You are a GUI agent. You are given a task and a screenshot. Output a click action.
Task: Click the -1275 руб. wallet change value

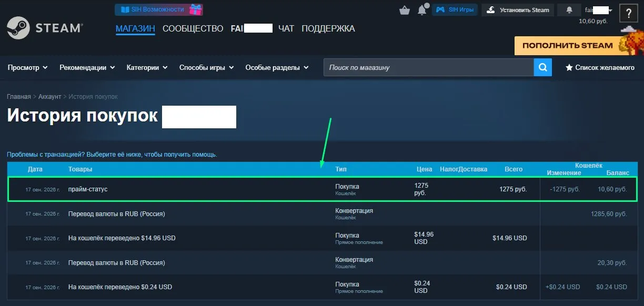coord(565,189)
